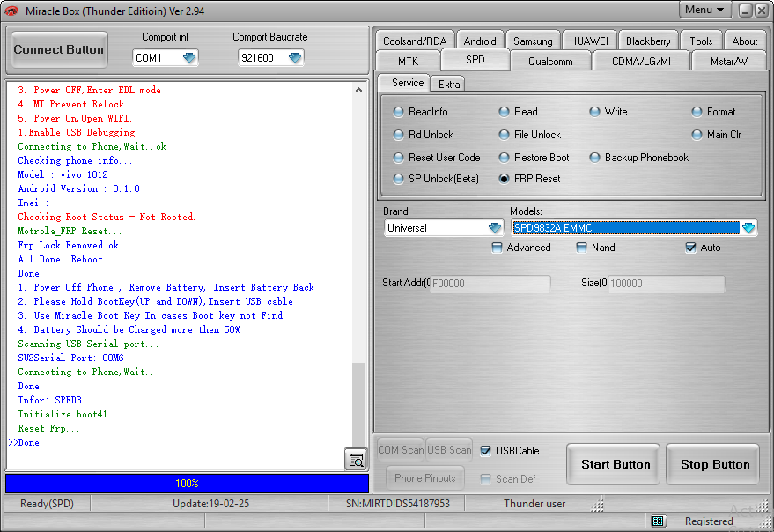This screenshot has width=774, height=532.
Task: Switch to the Qualcomm tab
Action: (x=550, y=62)
